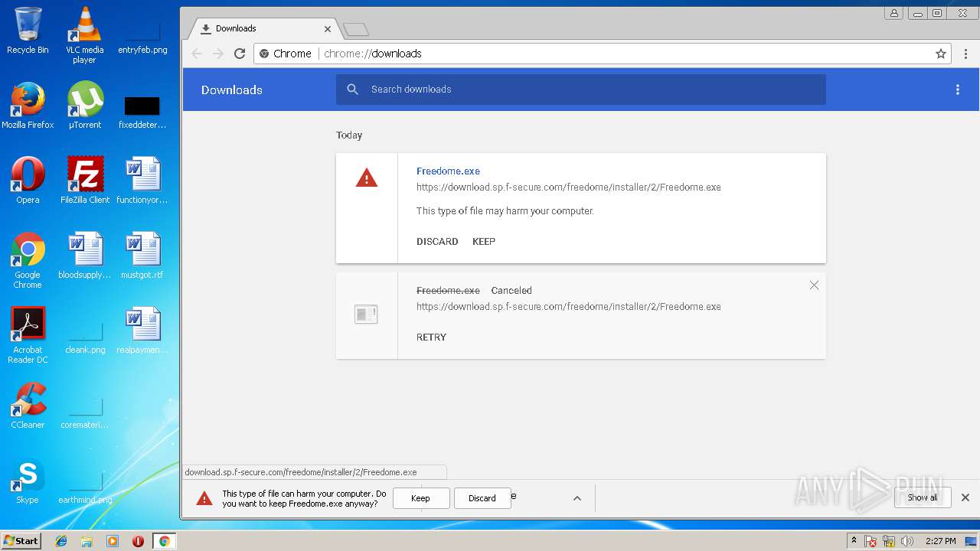Open Downloads page more actions menu
980x551 pixels.
(957, 90)
